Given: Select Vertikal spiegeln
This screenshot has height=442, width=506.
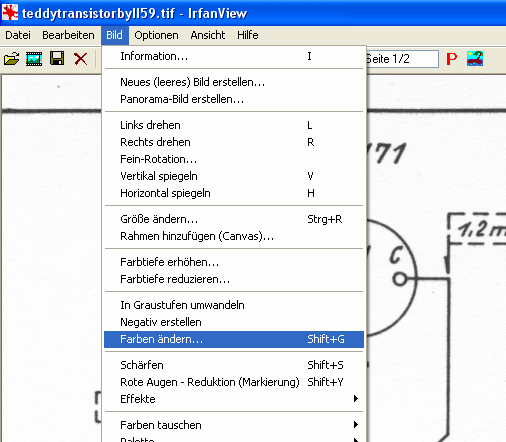Looking at the screenshot, I should click(x=234, y=176).
